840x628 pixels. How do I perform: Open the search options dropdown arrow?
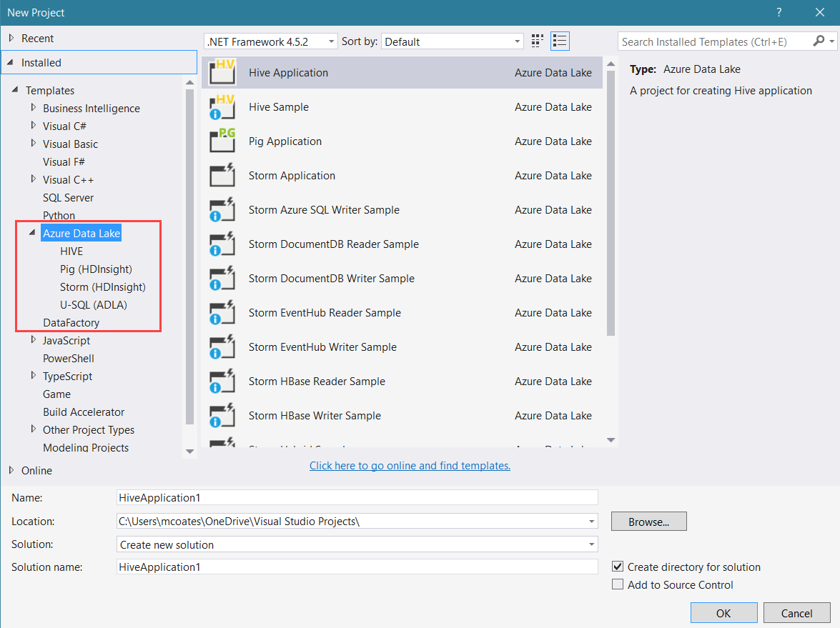(x=832, y=41)
